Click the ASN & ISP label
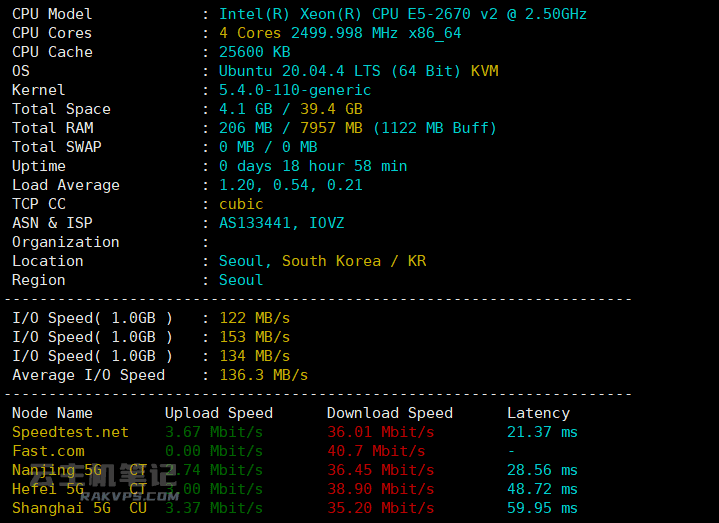Image resolution: width=719 pixels, height=523 pixels. pyautogui.click(x=52, y=223)
